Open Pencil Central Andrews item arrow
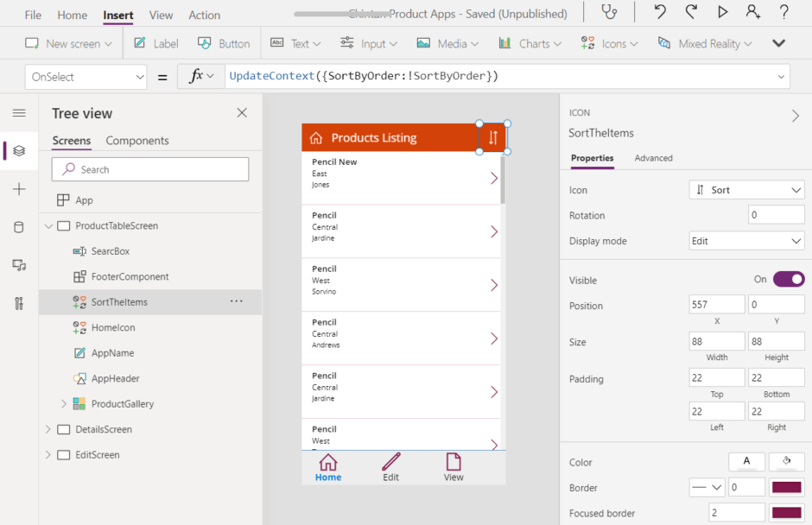Image resolution: width=812 pixels, height=525 pixels. 494,338
